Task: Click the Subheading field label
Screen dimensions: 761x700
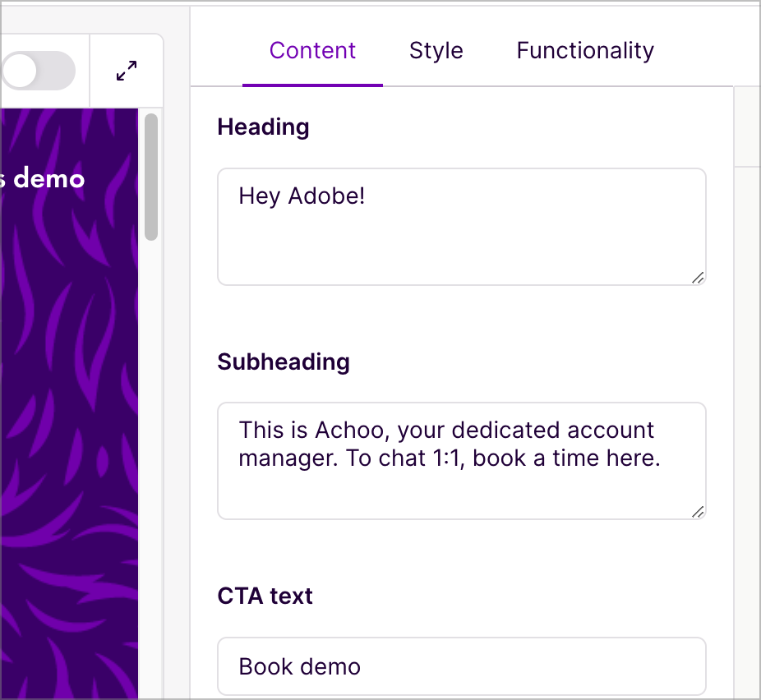Action: (x=284, y=362)
